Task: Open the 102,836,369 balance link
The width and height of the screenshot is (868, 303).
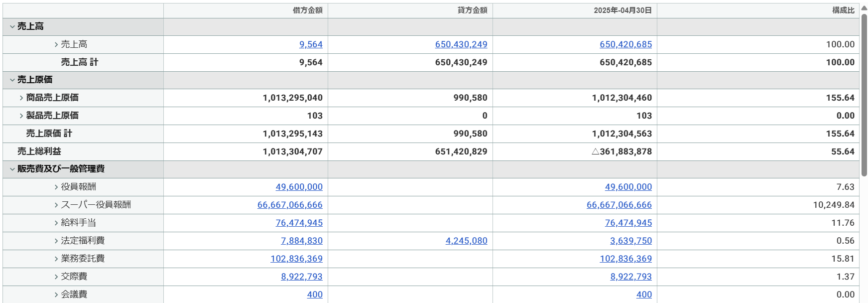Action: [625, 259]
